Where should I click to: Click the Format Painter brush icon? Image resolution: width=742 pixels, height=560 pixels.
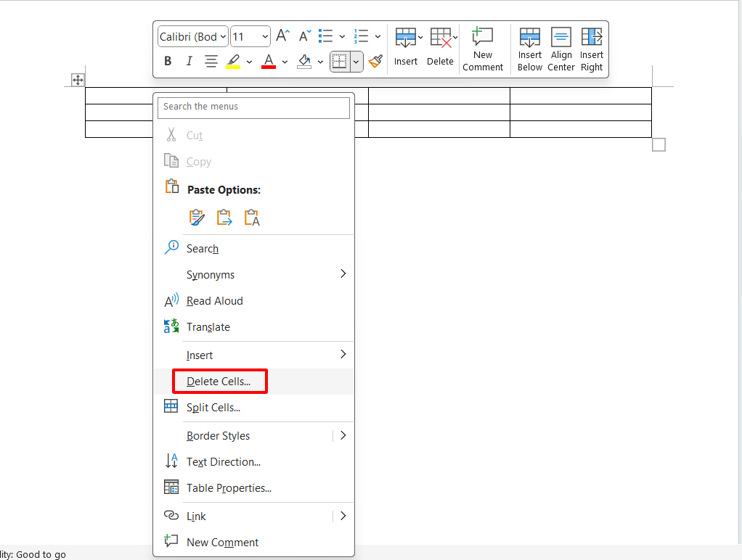(x=375, y=62)
